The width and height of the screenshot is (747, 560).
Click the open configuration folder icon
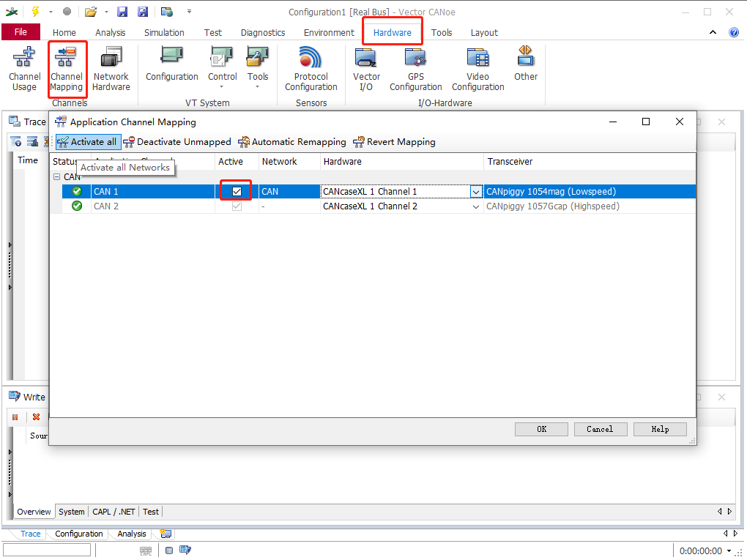(x=91, y=12)
